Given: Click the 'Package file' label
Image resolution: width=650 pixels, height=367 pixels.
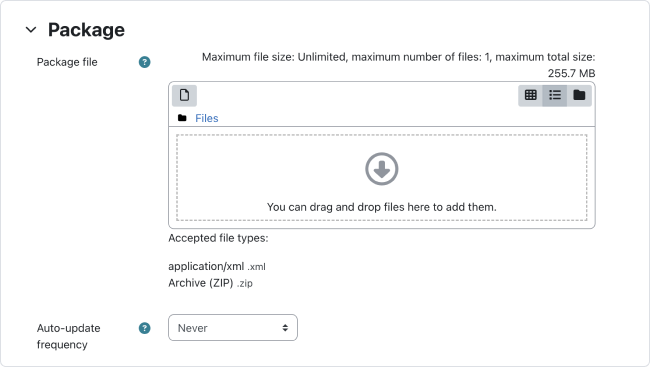Looking at the screenshot, I should 67,62.
